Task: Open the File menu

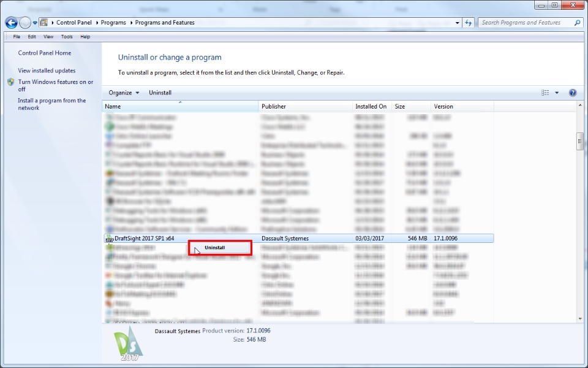Action: tap(17, 37)
